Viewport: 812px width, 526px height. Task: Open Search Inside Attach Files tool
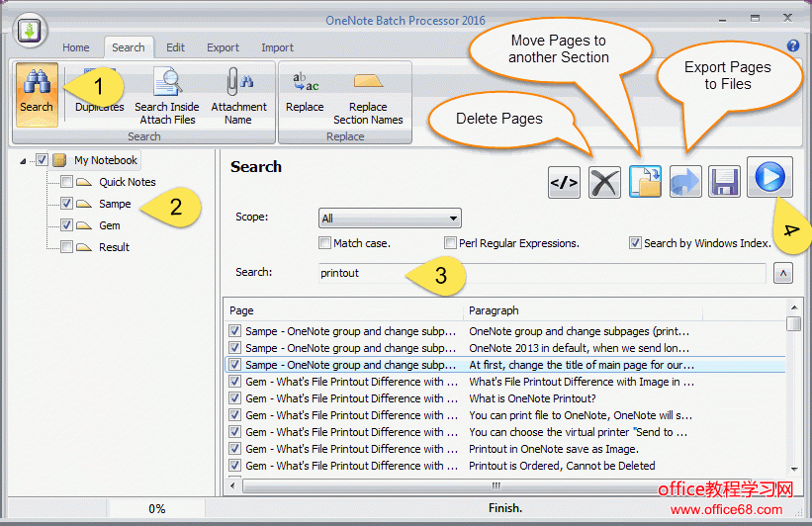[167, 96]
